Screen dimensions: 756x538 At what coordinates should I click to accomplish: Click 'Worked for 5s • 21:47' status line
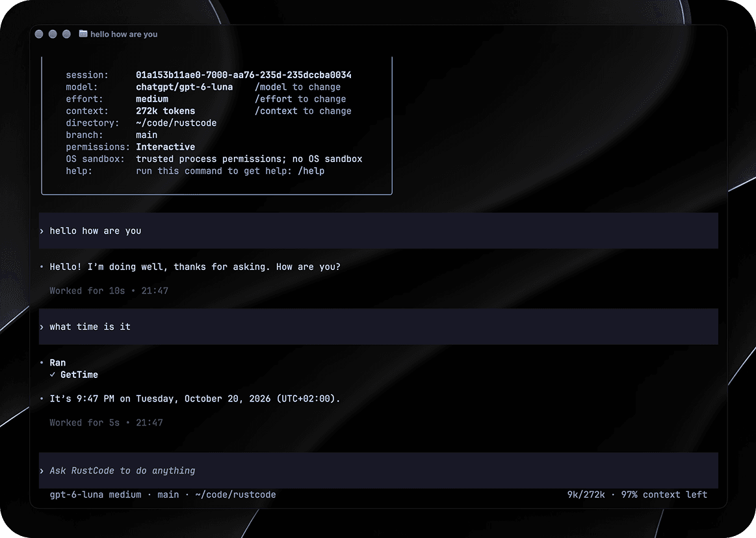click(x=106, y=423)
